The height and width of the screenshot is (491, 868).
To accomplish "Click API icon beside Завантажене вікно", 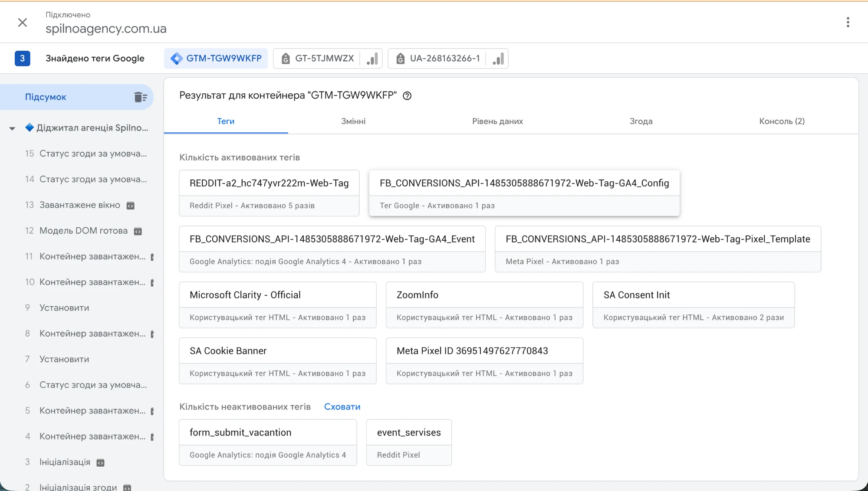I will coord(130,206).
